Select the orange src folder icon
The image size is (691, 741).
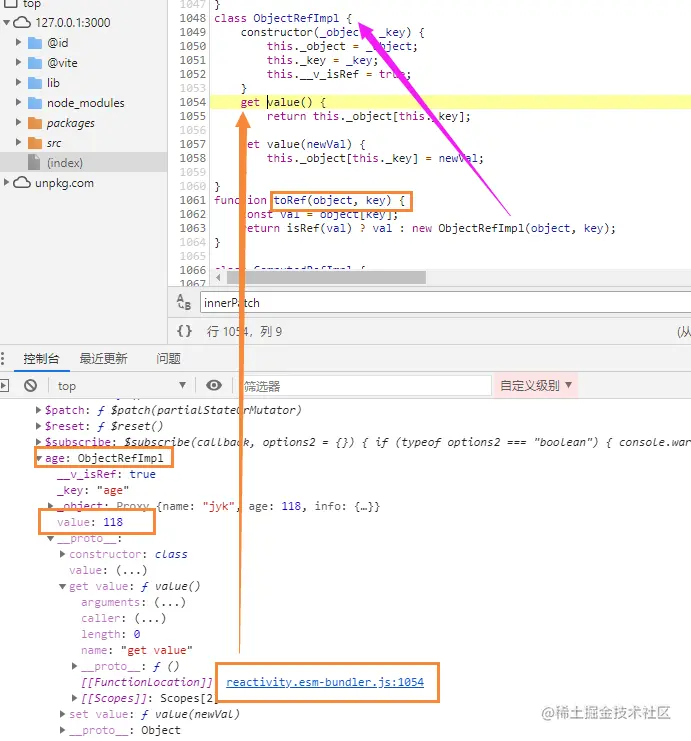click(x=35, y=143)
